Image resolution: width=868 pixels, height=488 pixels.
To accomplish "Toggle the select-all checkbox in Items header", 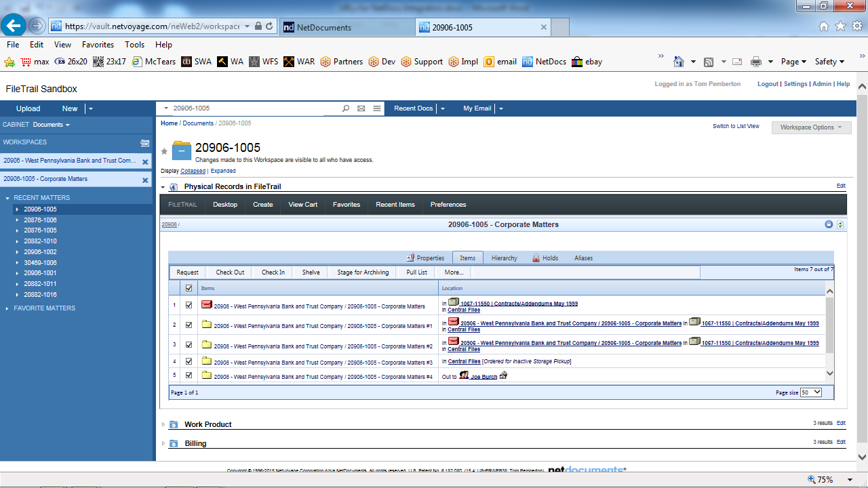I will tap(189, 288).
